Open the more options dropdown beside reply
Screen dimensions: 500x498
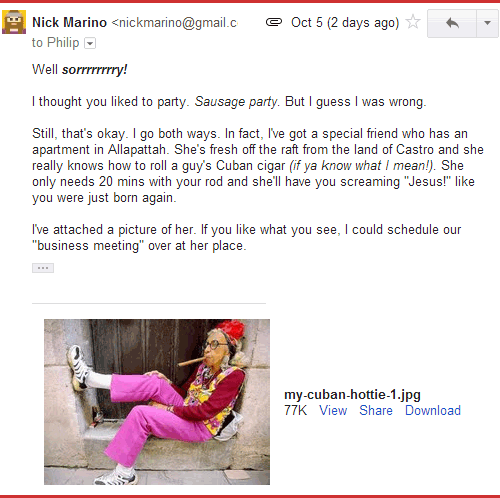[487, 23]
